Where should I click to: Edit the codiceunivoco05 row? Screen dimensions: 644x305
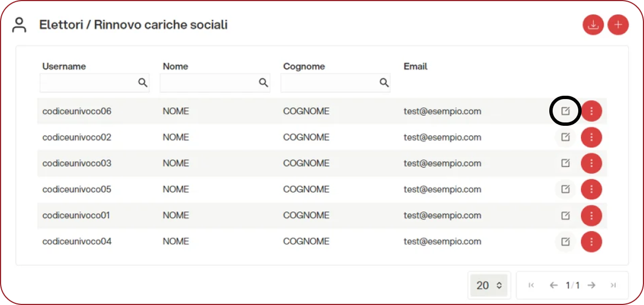(x=565, y=189)
